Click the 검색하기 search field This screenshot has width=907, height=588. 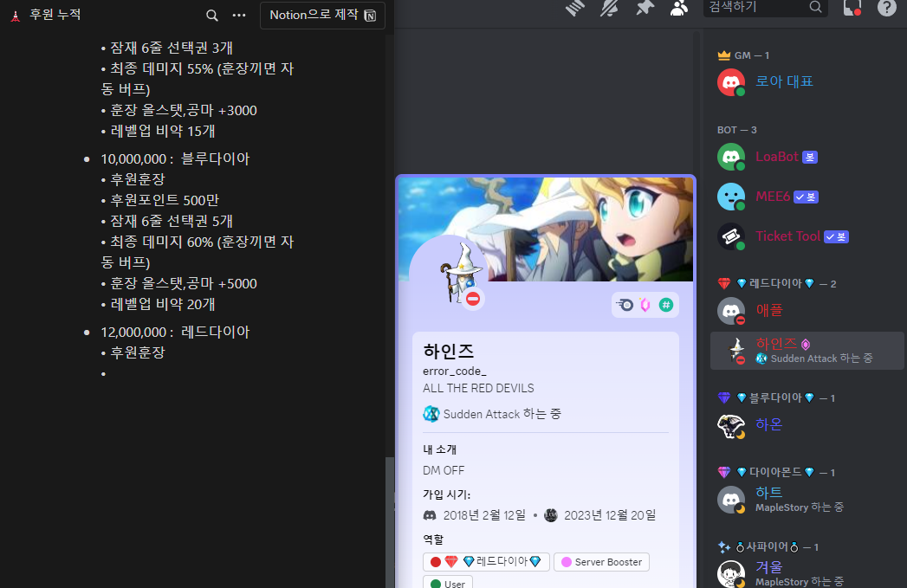(754, 8)
